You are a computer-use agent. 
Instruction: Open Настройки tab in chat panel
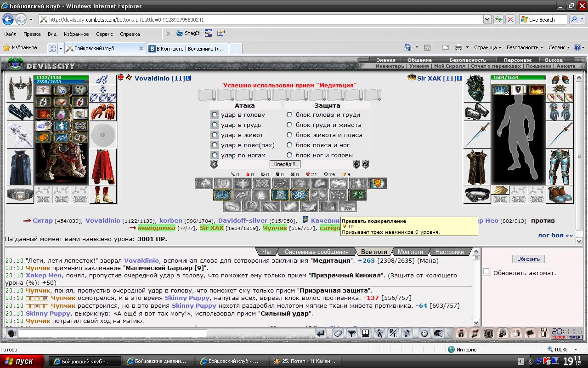449,252
